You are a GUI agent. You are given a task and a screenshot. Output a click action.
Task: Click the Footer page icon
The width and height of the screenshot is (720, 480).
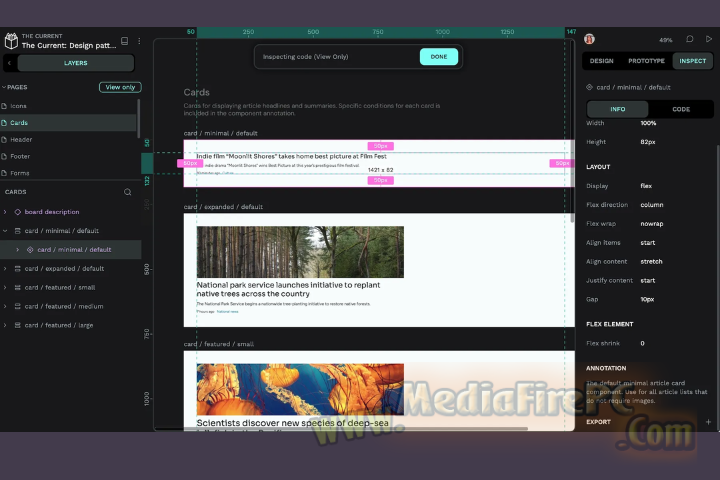(x=4, y=156)
